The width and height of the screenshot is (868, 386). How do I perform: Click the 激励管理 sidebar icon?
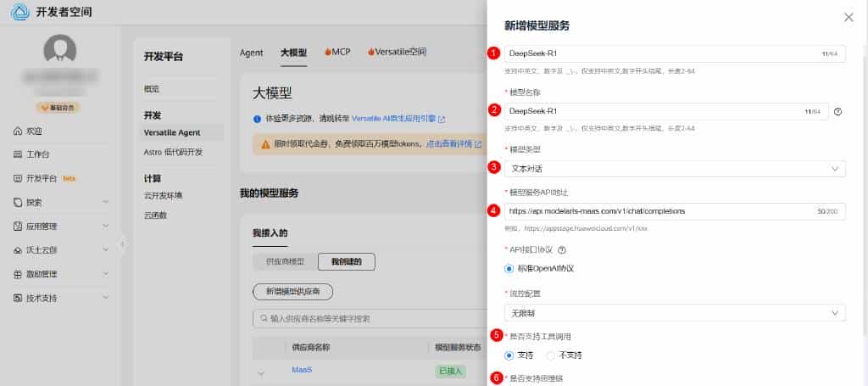coord(17,274)
